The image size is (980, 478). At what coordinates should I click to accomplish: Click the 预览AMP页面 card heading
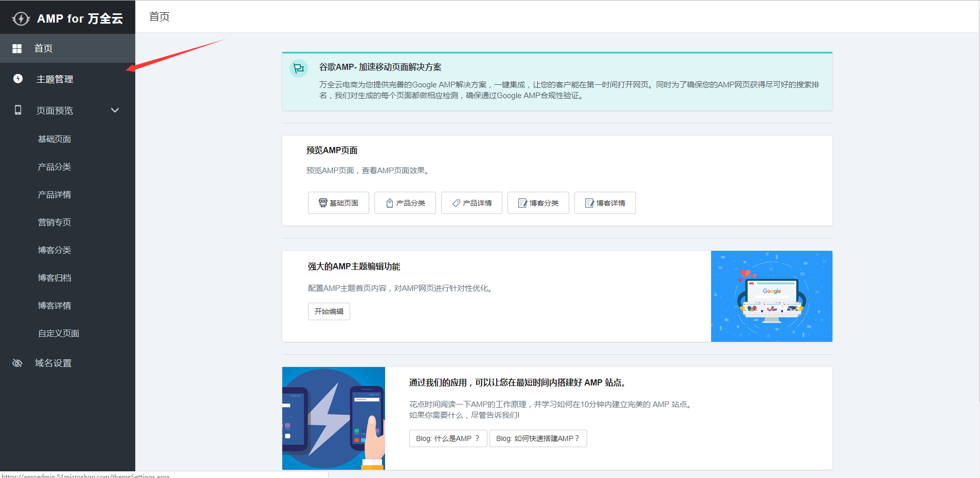pos(332,150)
